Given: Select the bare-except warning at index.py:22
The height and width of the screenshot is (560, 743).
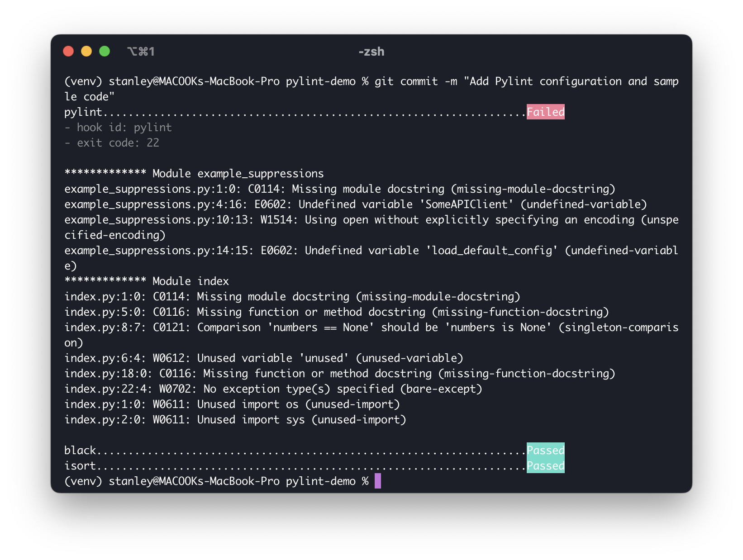Looking at the screenshot, I should (273, 389).
